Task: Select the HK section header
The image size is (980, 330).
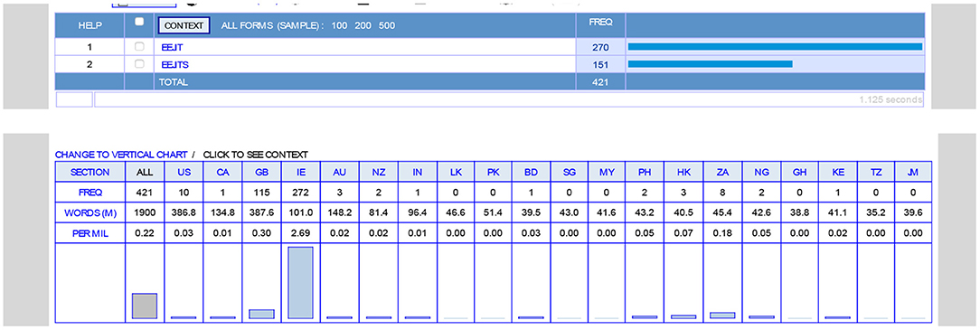Action: click(683, 172)
